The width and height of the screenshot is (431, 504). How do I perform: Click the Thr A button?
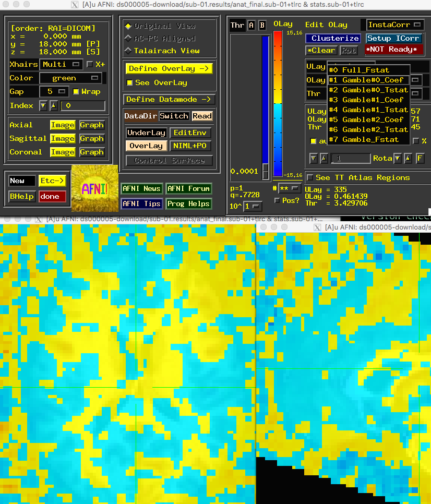(252, 25)
